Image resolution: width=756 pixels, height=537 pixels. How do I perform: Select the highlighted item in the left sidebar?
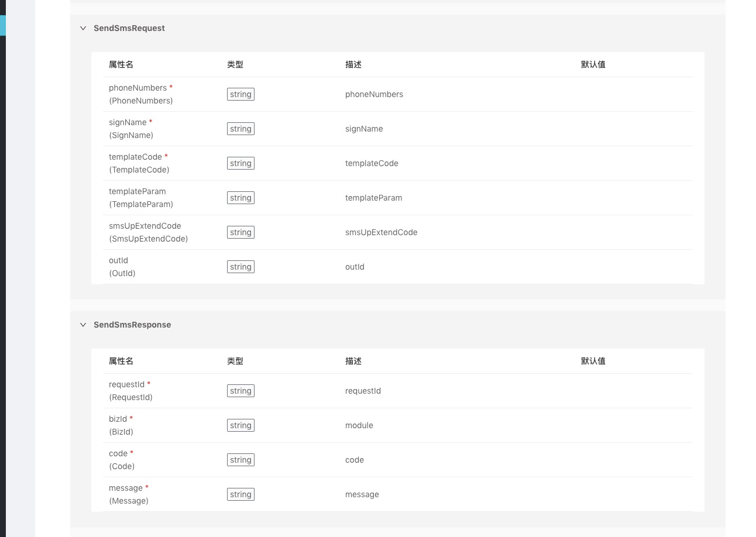[3, 25]
